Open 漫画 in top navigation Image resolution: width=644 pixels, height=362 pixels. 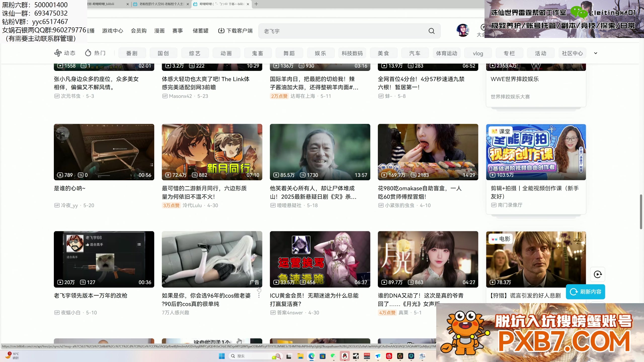(159, 31)
